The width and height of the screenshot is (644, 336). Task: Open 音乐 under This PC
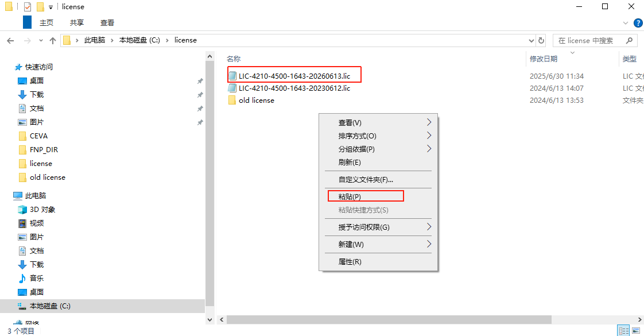point(37,278)
